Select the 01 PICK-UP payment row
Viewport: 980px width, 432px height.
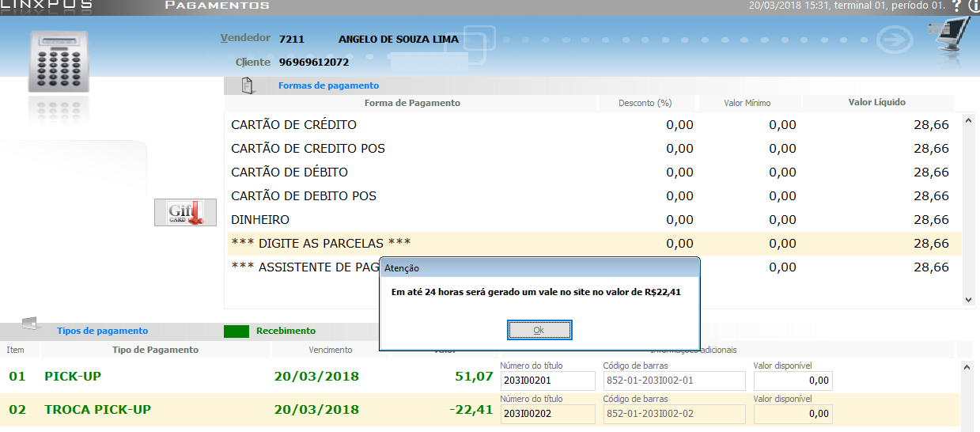coord(481,376)
